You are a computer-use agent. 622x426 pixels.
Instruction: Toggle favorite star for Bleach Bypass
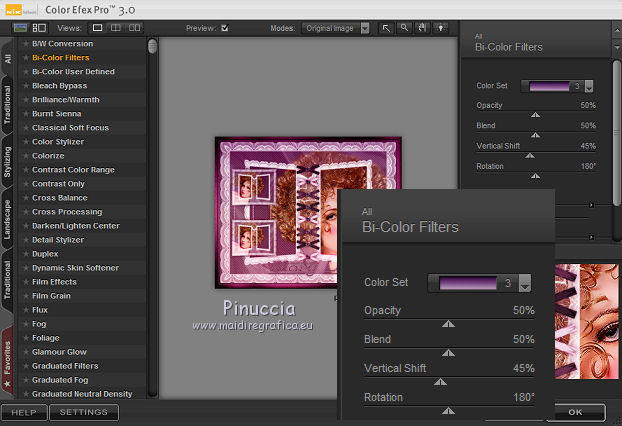coord(26,86)
